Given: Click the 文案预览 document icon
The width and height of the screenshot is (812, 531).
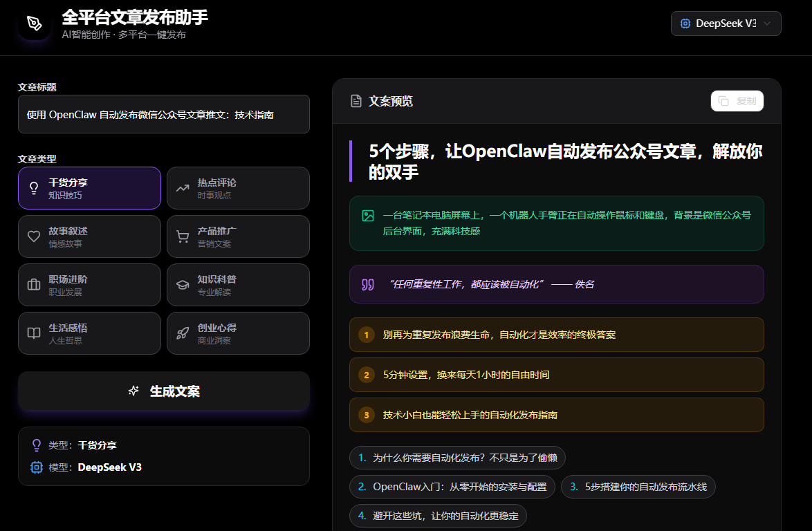Looking at the screenshot, I should pos(354,100).
